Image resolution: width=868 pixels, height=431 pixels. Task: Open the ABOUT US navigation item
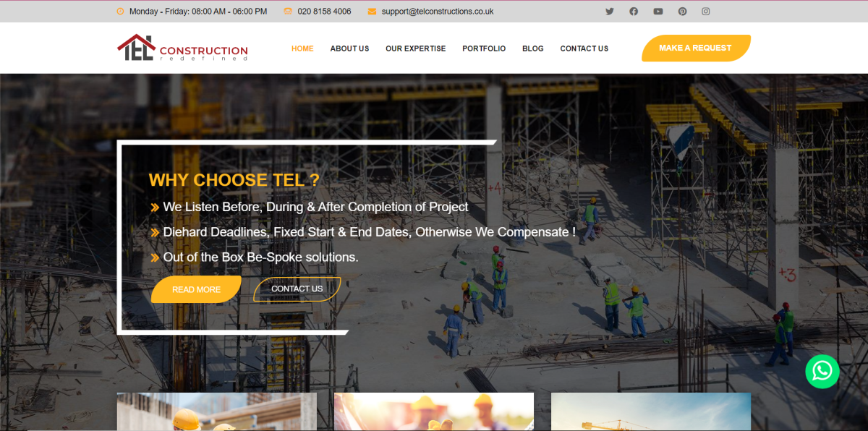tap(349, 48)
